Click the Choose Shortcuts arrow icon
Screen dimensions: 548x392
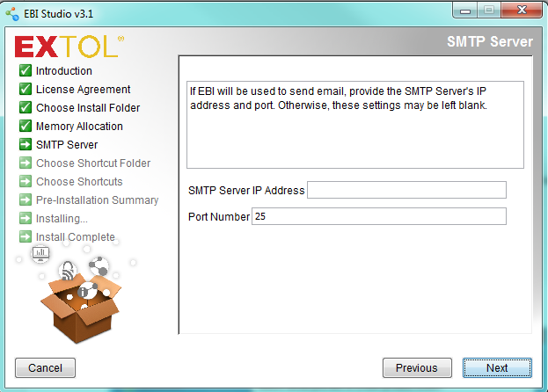pos(26,182)
